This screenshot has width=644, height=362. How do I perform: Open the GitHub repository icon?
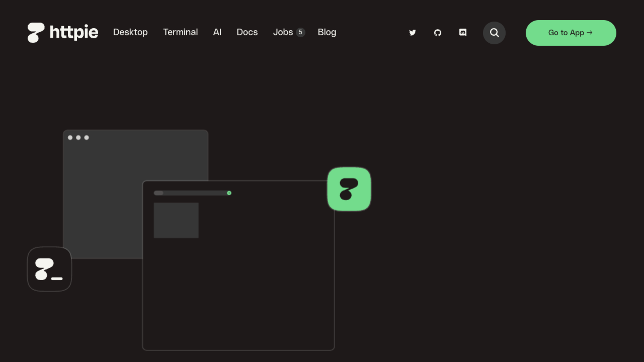point(438,33)
